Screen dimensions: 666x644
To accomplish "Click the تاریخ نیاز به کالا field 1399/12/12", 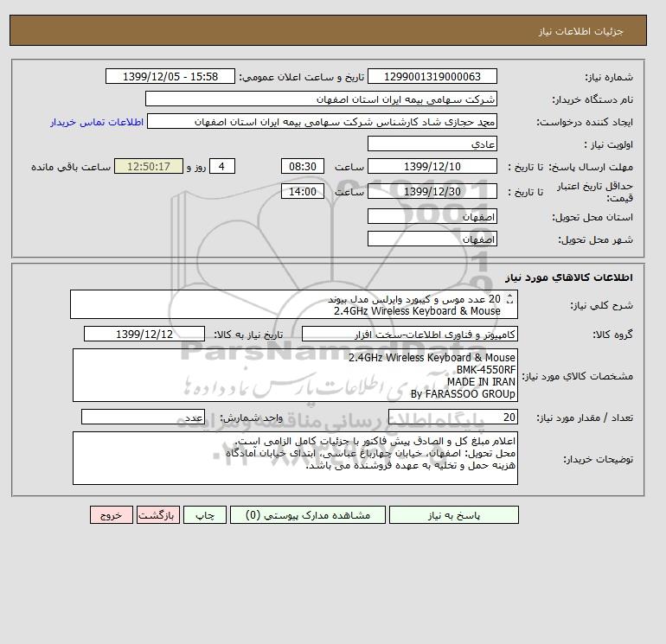I will coord(144,334).
